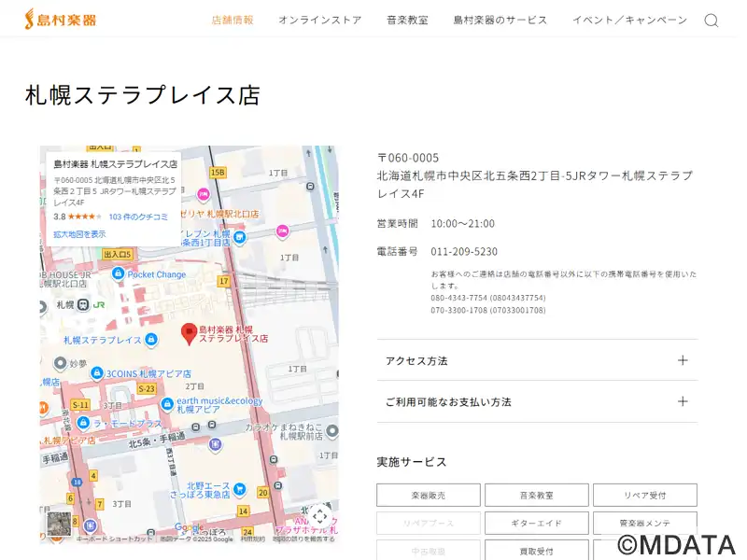Click the 楽器販売 service button
747x560 pixels.
pos(429,496)
